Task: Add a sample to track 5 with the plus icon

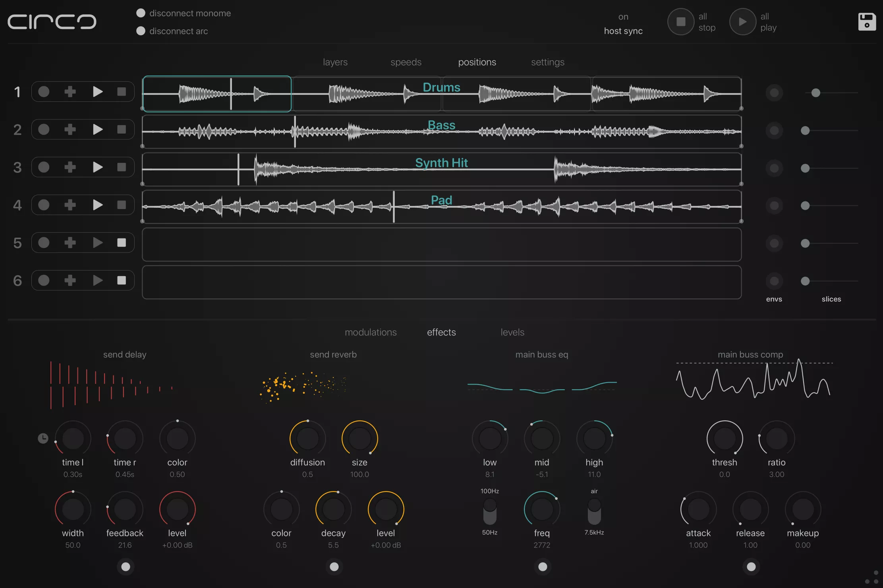Action: click(70, 242)
